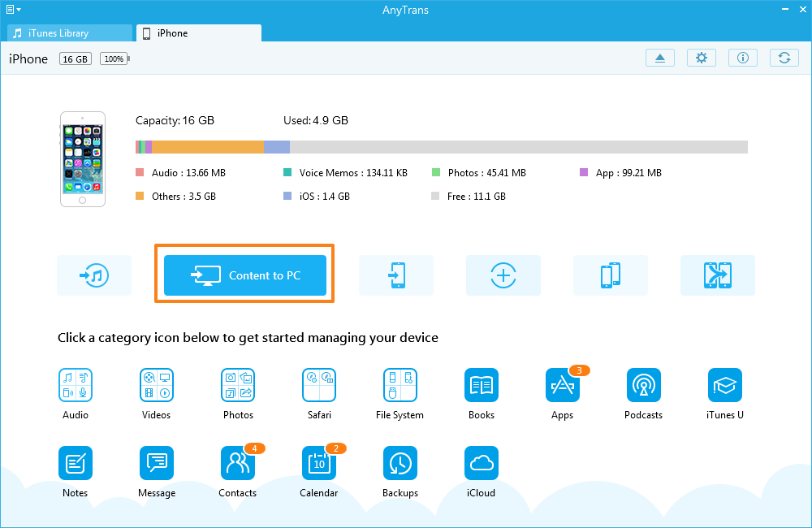Open the Contacts category
This screenshot has width=812, height=528.
point(238,463)
